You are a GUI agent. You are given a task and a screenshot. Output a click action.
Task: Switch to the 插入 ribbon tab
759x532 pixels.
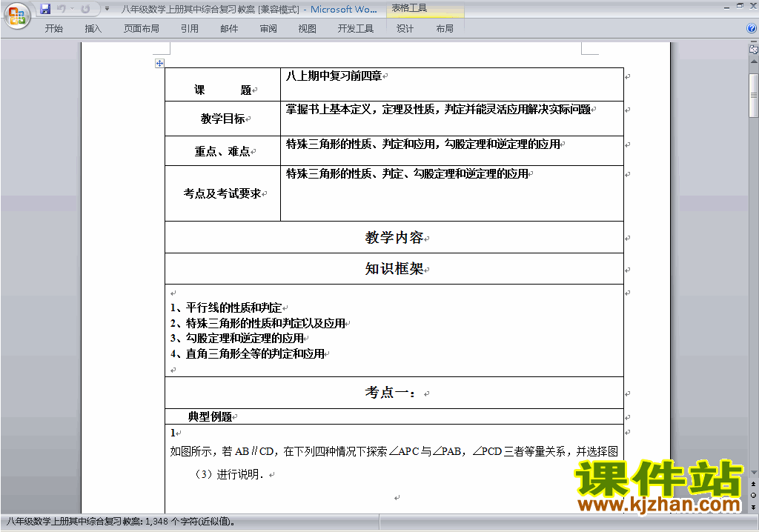[93, 29]
